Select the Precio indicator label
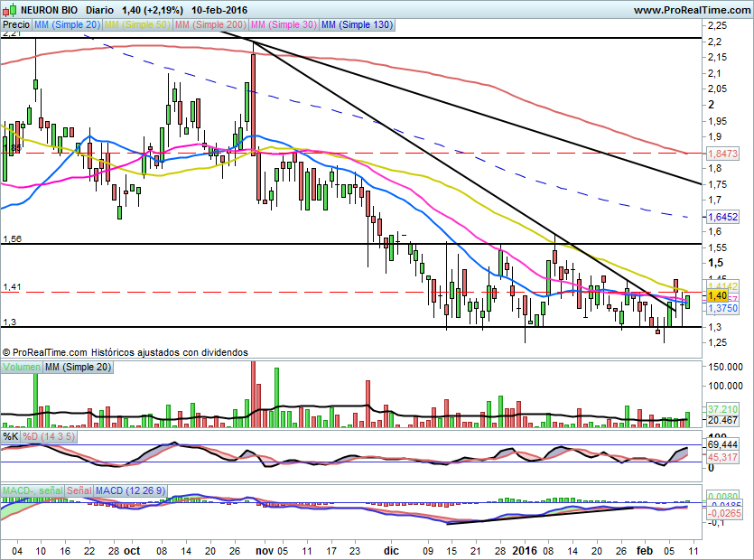 16,25
